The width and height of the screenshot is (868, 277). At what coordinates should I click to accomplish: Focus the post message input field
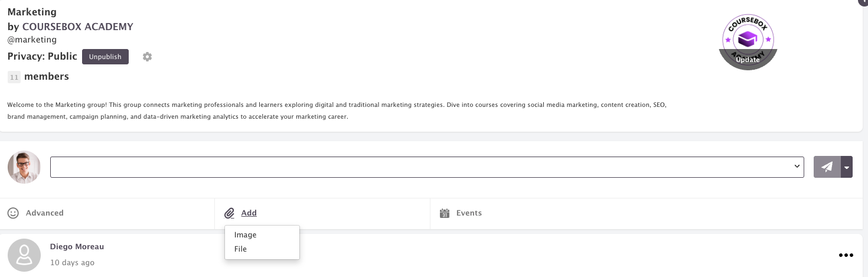click(427, 167)
